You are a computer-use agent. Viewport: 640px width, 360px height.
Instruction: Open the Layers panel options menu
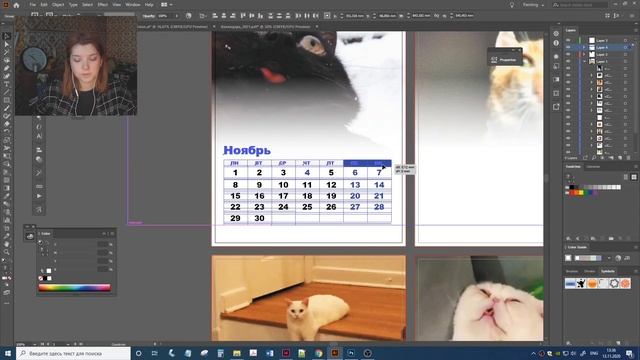636,30
